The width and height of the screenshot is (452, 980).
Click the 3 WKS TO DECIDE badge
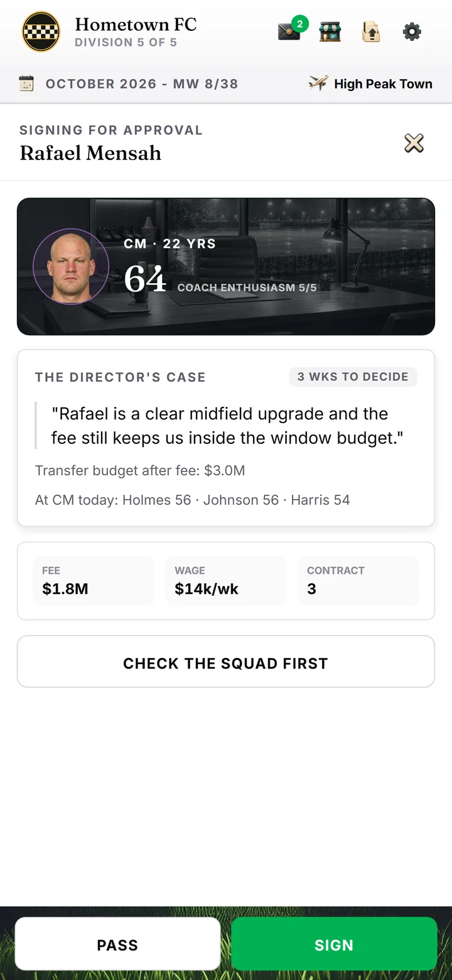tap(353, 377)
